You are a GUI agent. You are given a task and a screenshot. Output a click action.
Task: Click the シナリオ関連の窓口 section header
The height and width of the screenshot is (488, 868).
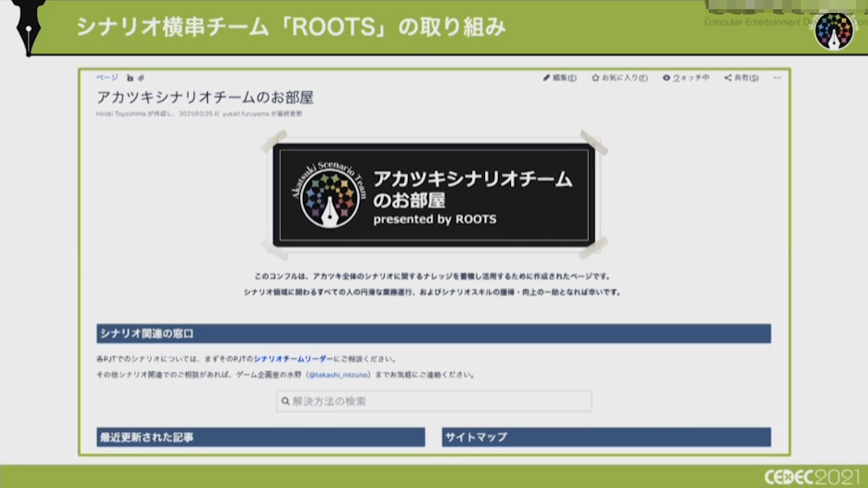pyautogui.click(x=434, y=333)
